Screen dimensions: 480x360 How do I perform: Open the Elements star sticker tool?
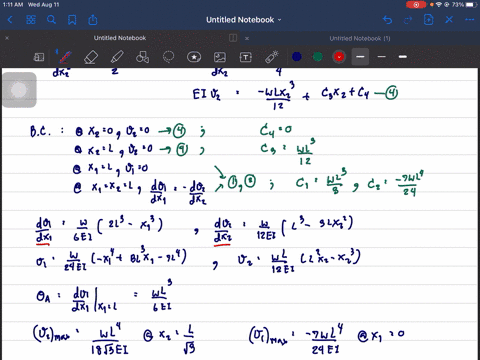[x=194, y=57]
